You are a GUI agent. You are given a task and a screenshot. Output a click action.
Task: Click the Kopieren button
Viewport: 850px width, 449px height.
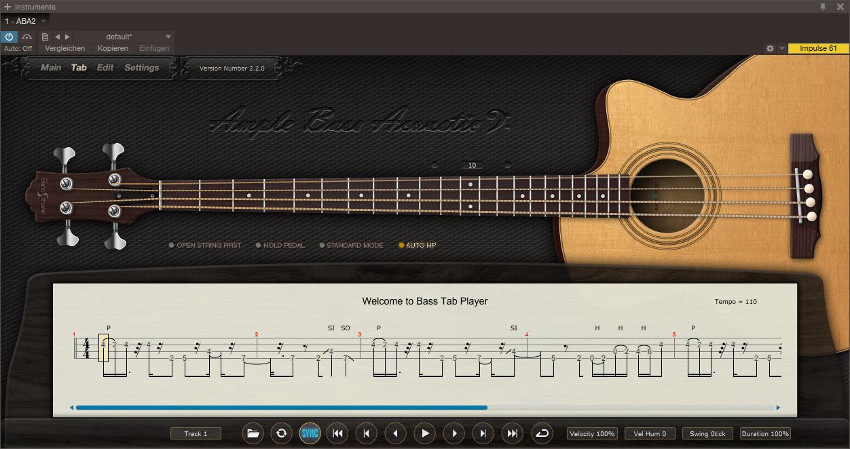113,48
